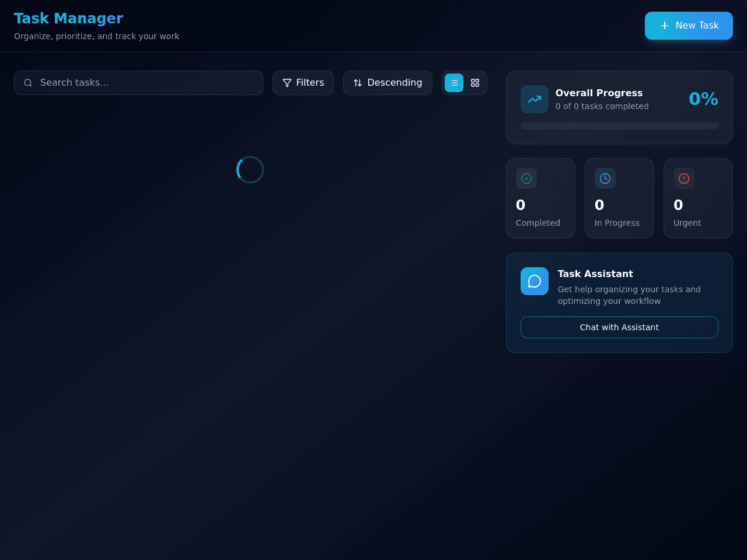Click the plus icon in New Task
Screen dimensions: 747x560
[665, 26]
